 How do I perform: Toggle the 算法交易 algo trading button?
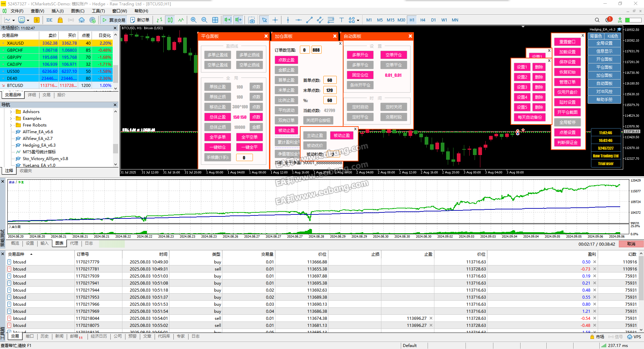114,20
